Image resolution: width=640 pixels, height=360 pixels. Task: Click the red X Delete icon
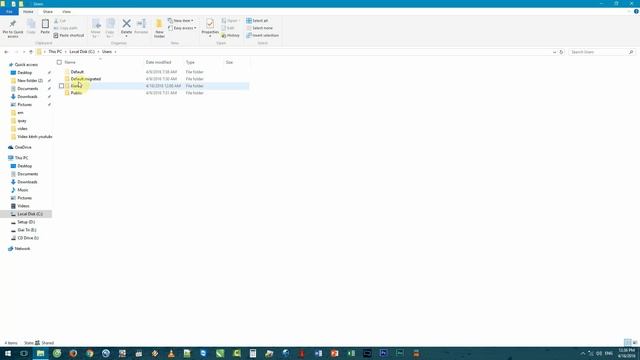[127, 24]
